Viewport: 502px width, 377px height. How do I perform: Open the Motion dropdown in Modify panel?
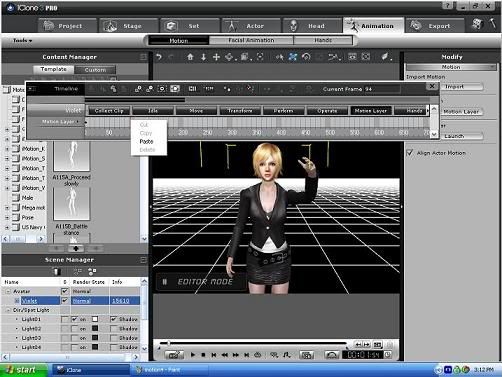[x=451, y=67]
